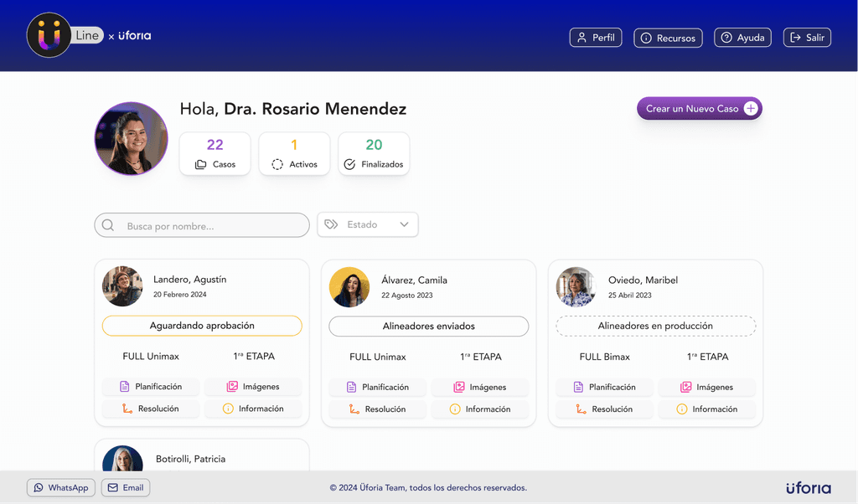The image size is (858, 504).
Task: Expand the Estado dropdown chevron
Action: [404, 224]
